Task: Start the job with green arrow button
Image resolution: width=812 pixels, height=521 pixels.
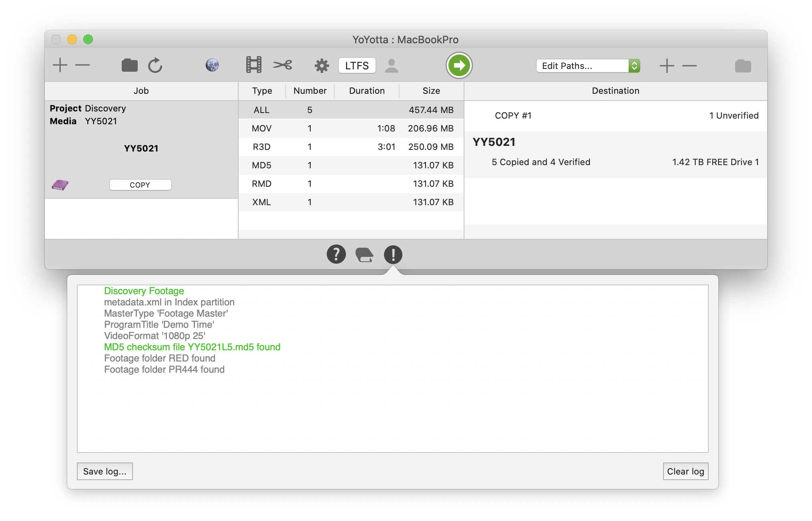Action: coord(459,65)
